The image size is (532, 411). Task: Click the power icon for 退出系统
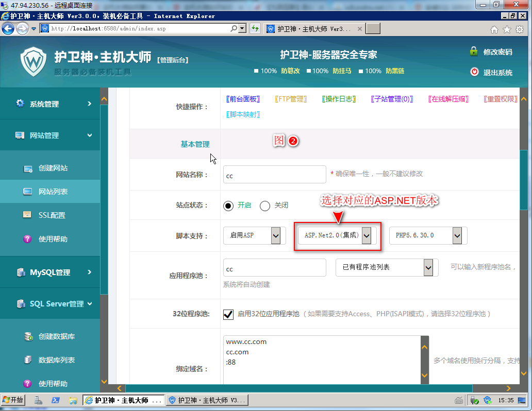coord(474,72)
